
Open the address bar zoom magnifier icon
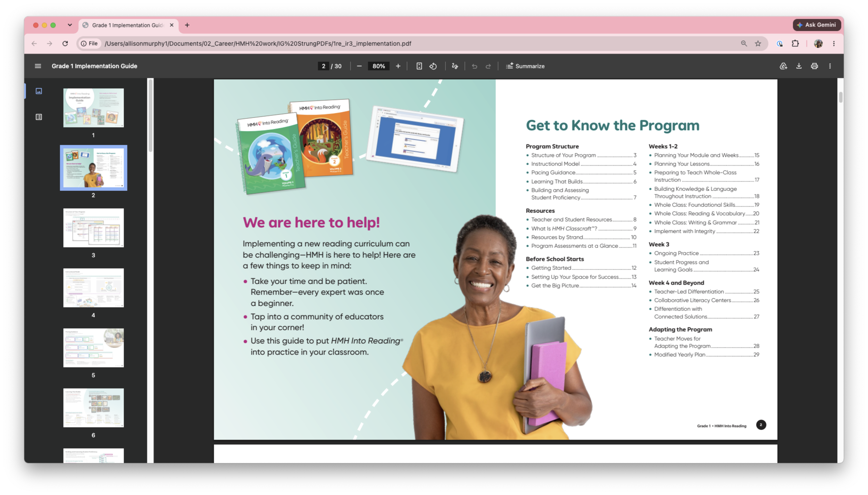tap(744, 43)
